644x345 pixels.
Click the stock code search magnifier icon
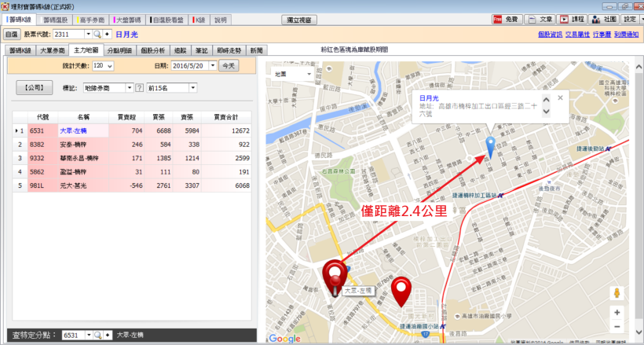97,35
